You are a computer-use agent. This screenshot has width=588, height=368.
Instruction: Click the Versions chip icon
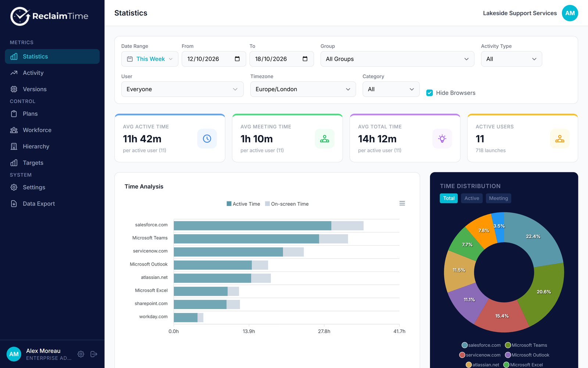coord(14,89)
